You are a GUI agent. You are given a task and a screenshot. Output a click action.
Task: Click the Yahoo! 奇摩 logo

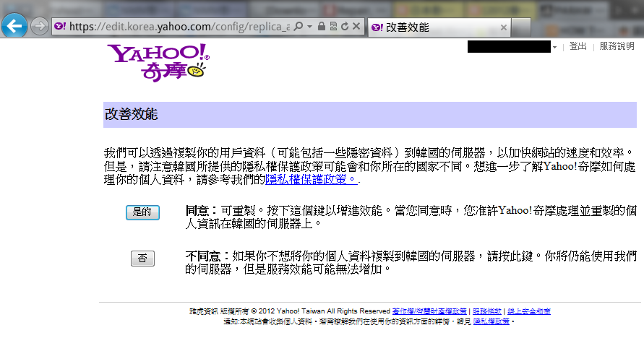coord(158,62)
